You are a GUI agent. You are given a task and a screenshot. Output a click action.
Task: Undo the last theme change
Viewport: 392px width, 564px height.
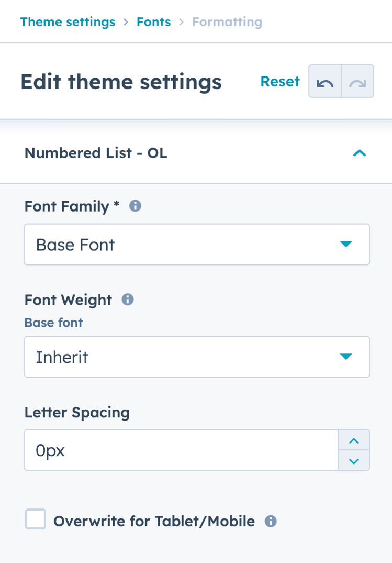(325, 82)
